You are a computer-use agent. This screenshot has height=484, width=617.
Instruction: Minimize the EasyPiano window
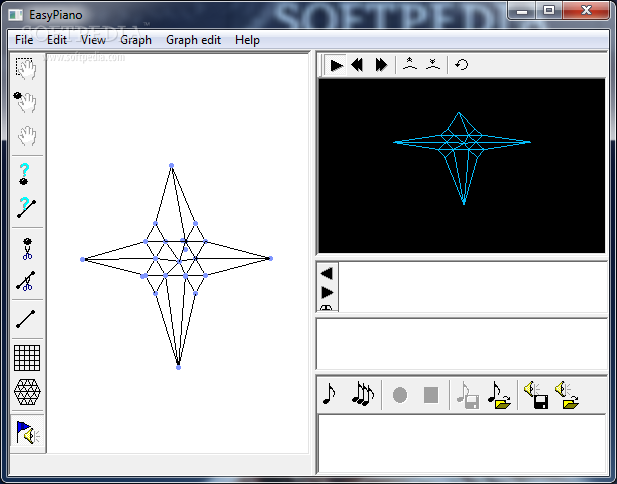pos(522,11)
